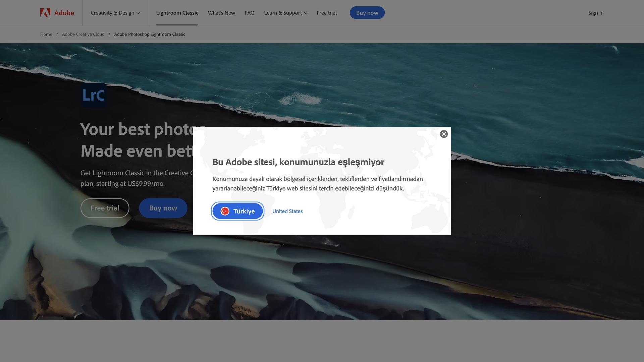This screenshot has height=362, width=644.
Task: Open the Creativity & Design dropdown
Action: coord(115,13)
